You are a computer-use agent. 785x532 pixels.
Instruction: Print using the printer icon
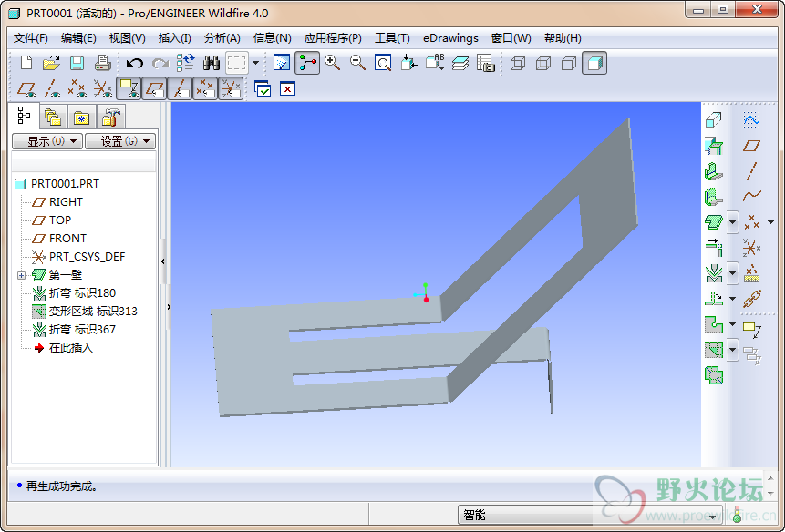pyautogui.click(x=102, y=64)
